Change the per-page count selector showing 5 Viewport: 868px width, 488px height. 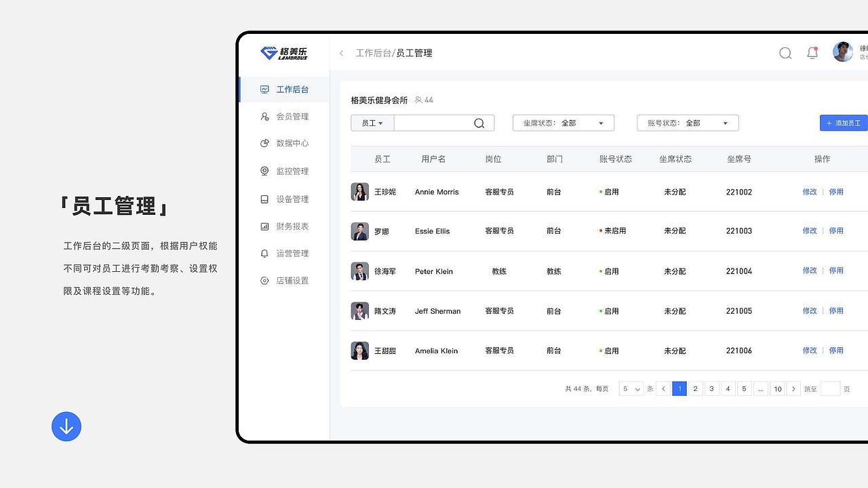(630, 388)
